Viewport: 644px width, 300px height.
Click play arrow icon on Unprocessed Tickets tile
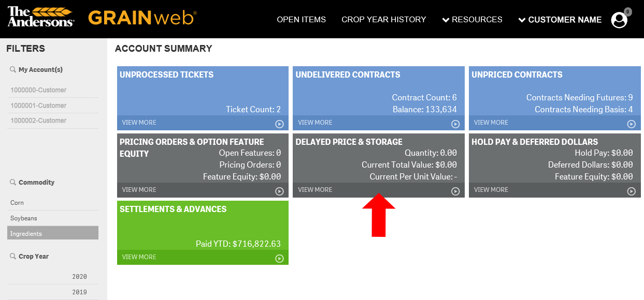[279, 124]
